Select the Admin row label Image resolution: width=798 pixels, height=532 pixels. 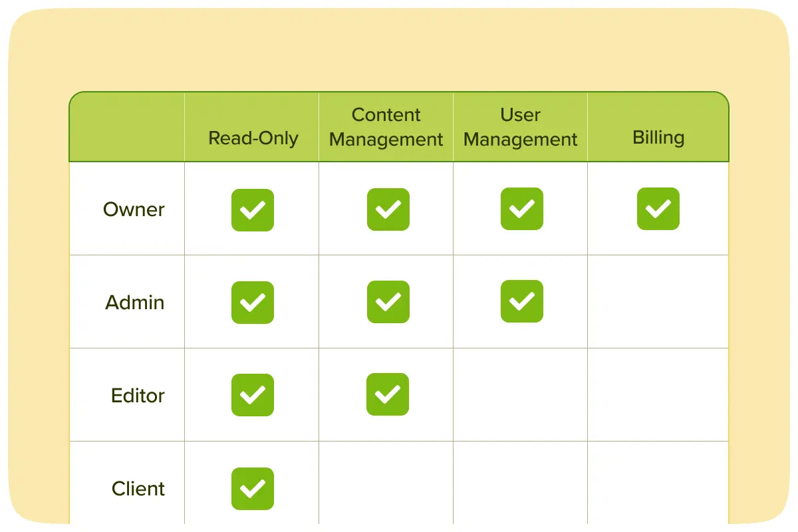[x=134, y=303]
